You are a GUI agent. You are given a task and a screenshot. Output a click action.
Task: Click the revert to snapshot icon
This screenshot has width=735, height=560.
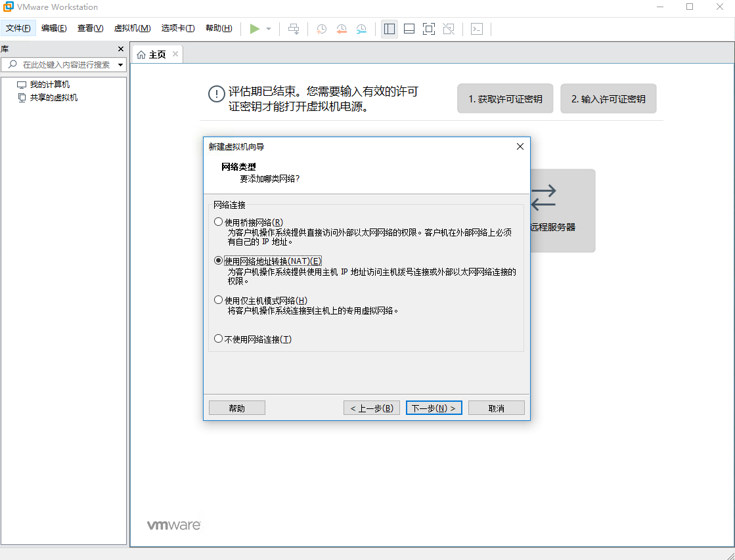[x=342, y=29]
